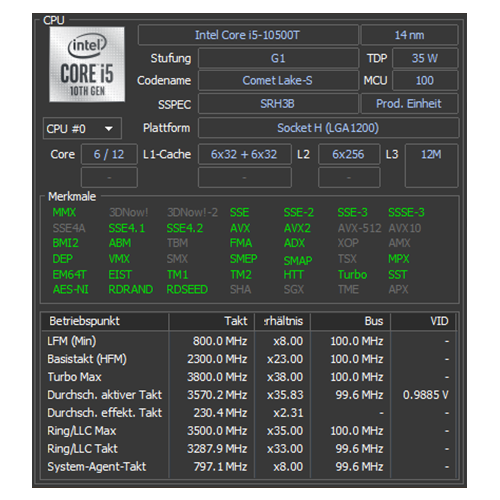Select the Turbo Max row
The image size is (500, 500).
(x=249, y=377)
